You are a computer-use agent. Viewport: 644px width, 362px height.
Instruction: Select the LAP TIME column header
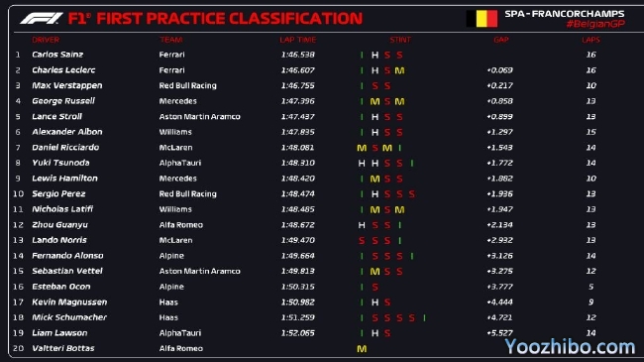298,40
